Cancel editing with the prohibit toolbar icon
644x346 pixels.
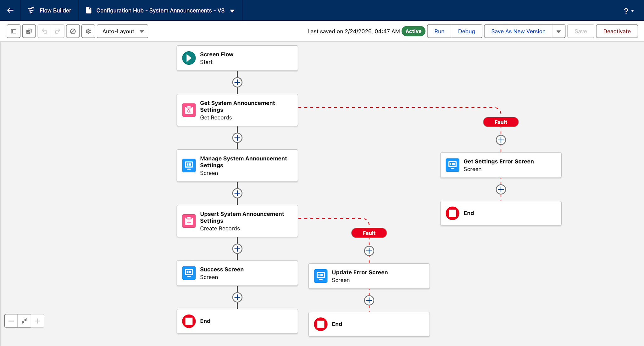73,31
